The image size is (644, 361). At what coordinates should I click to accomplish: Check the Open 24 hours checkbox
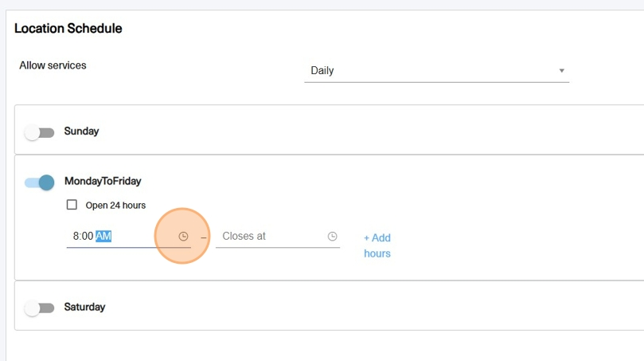tap(72, 204)
